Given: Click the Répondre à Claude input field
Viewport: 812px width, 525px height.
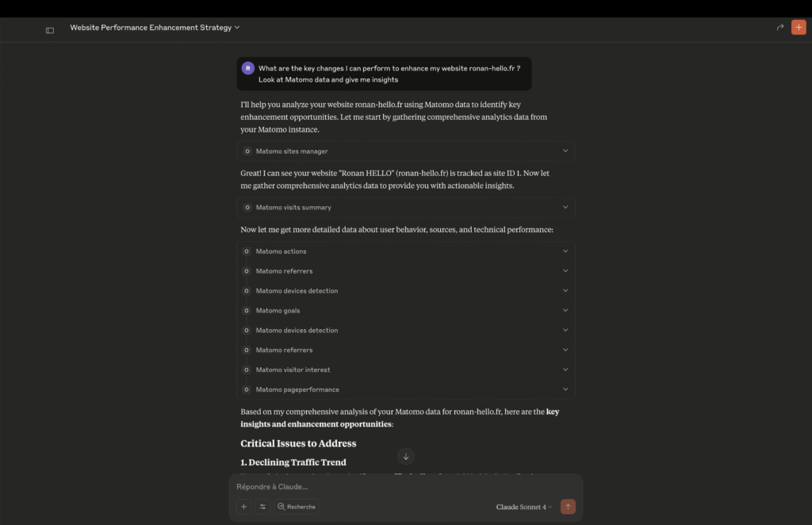Looking at the screenshot, I should (396, 486).
